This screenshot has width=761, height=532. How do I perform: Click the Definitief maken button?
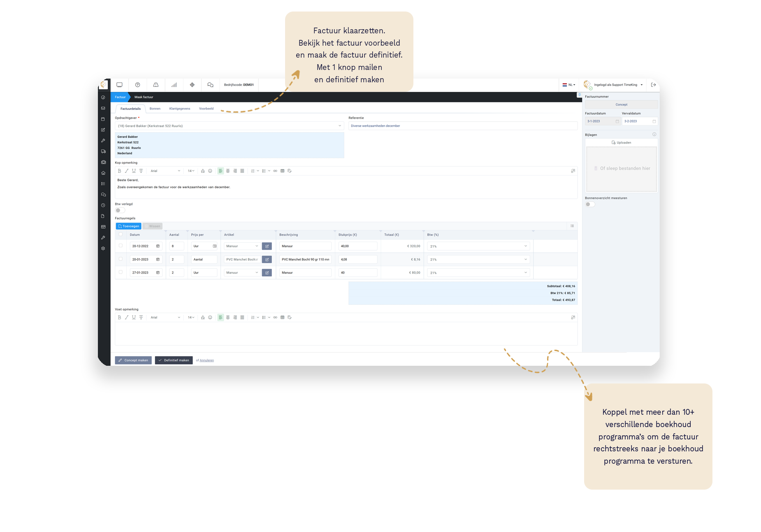click(174, 360)
